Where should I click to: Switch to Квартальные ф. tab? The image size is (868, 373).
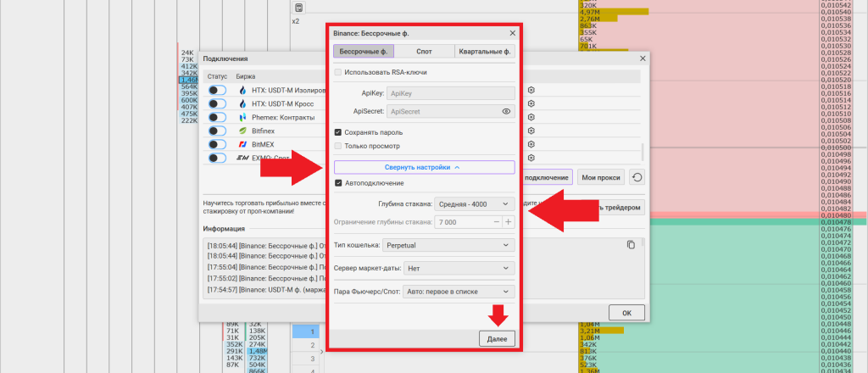[484, 52]
